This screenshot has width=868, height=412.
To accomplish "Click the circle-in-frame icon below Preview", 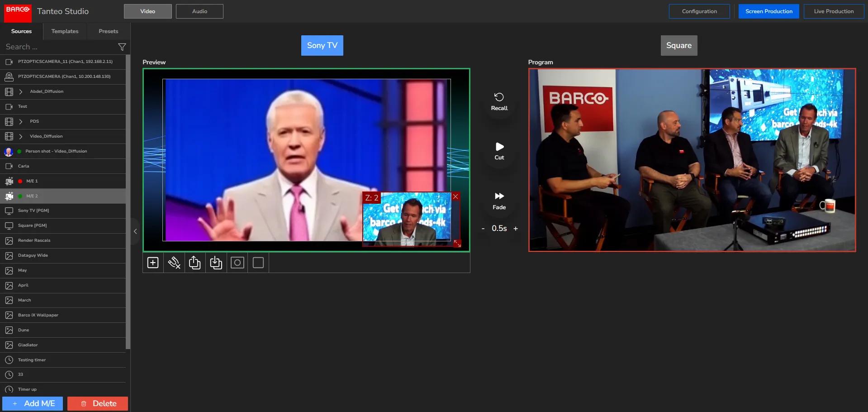I will click(x=237, y=263).
